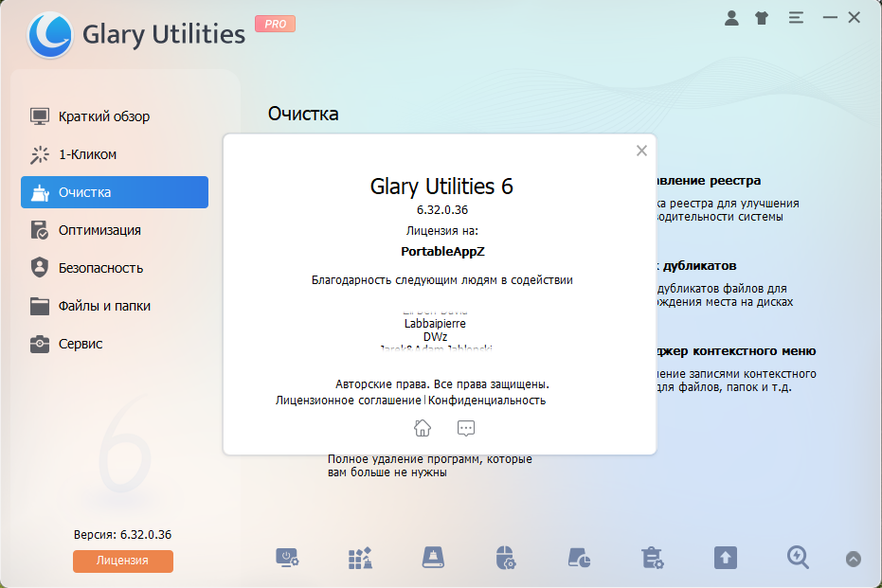Open the Файлы и папки section
Viewport: 882px width, 588px height.
pos(104,306)
